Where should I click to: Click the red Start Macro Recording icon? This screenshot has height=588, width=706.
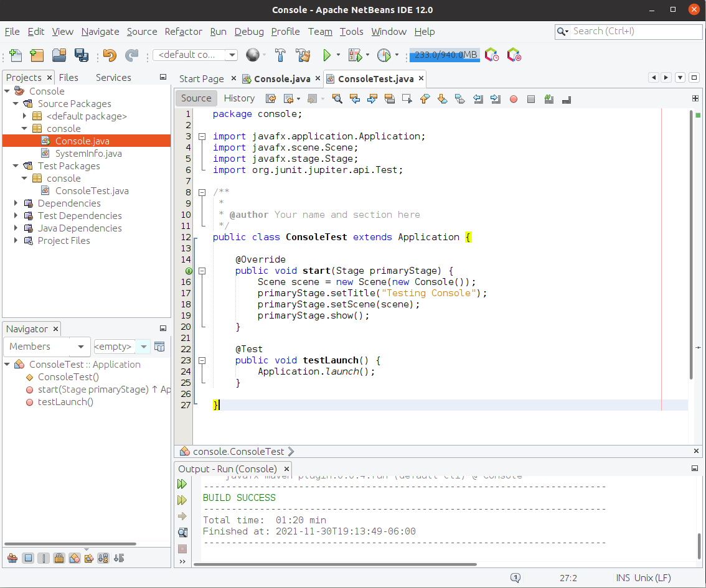tap(514, 98)
